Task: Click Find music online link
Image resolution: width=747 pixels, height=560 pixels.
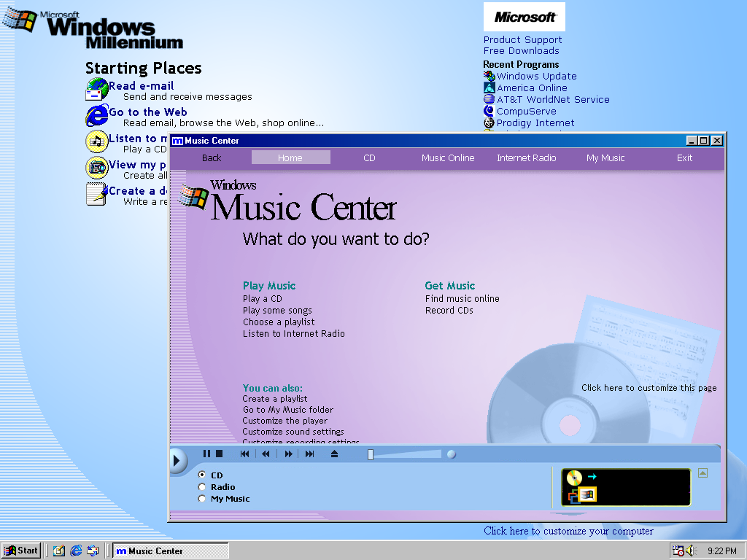Action: (462, 298)
